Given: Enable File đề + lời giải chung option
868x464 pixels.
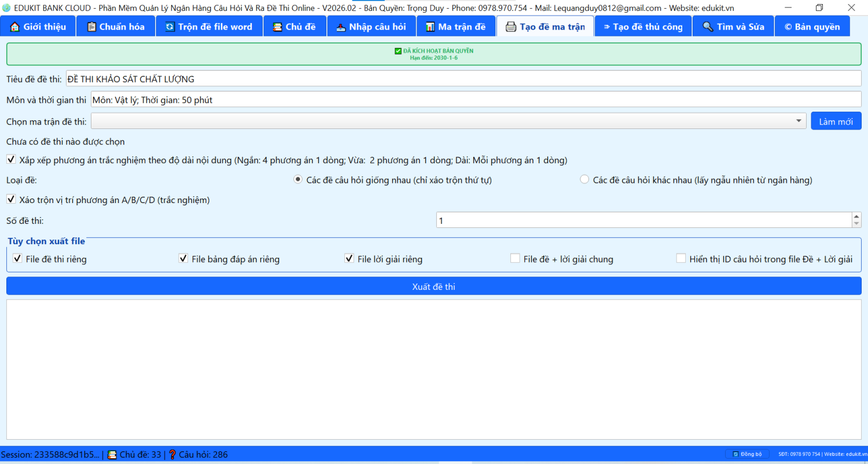Looking at the screenshot, I should pyautogui.click(x=515, y=259).
